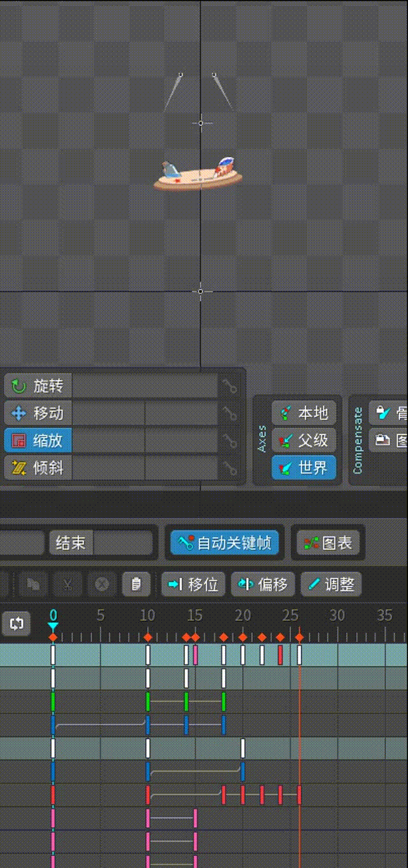408x868 pixels.
Task: Click the cut keys scissors icon
Action: tap(67, 584)
